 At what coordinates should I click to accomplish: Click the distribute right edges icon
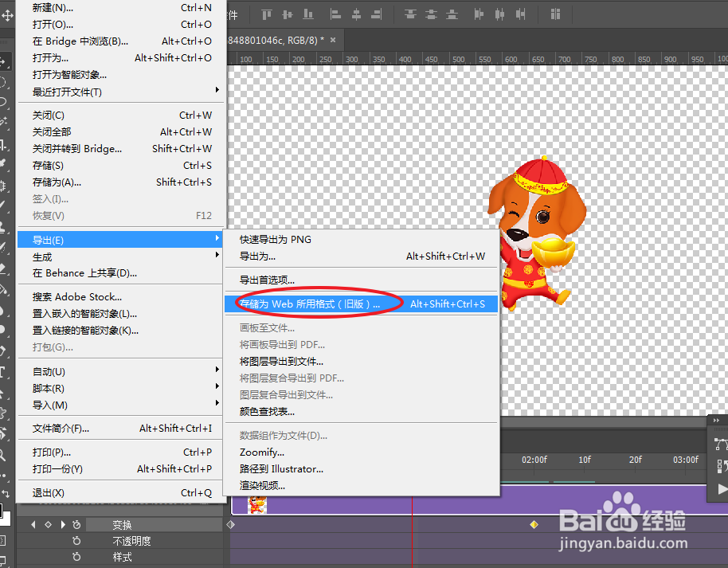520,14
